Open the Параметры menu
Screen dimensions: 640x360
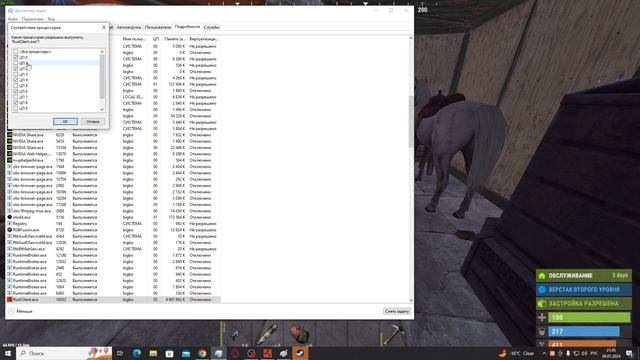coord(32,19)
